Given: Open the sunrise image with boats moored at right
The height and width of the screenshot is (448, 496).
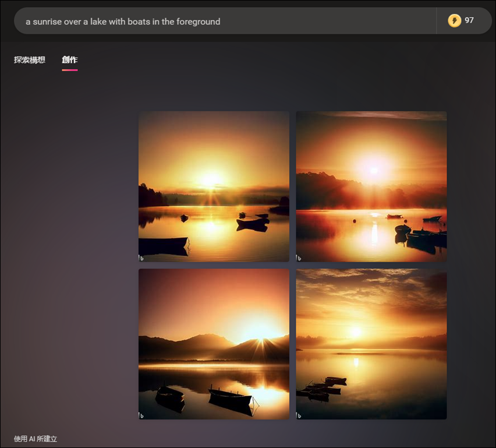Looking at the screenshot, I should point(371,186).
